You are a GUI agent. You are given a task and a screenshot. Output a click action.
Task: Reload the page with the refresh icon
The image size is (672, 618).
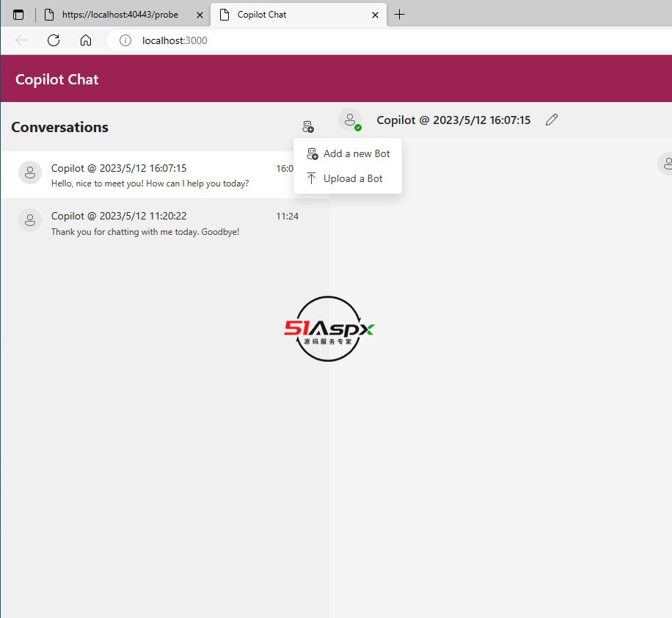(54, 40)
